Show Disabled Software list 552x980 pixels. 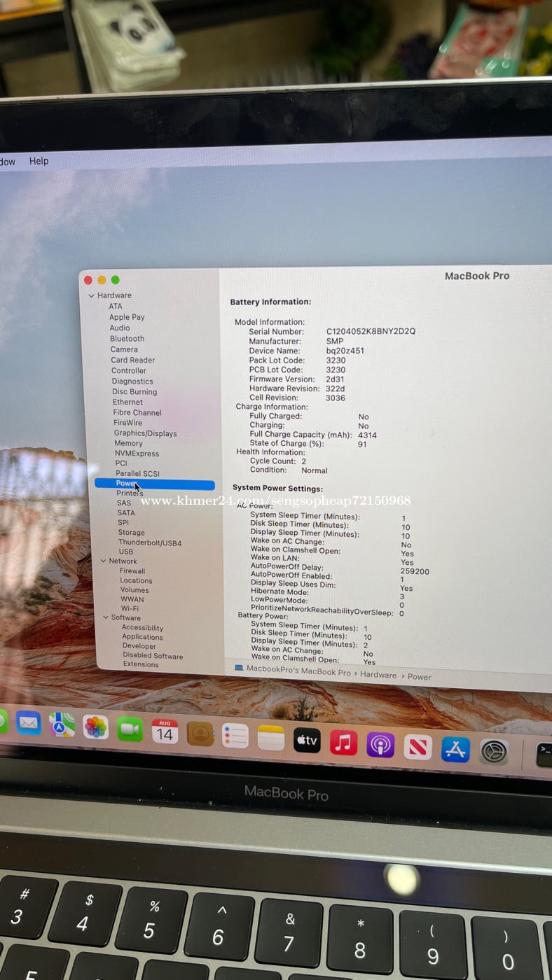click(x=153, y=656)
